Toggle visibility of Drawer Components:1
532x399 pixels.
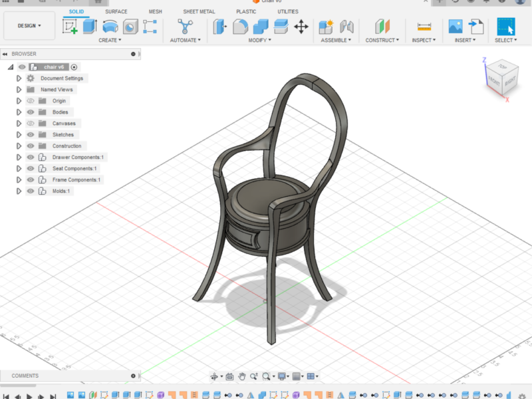(30, 157)
